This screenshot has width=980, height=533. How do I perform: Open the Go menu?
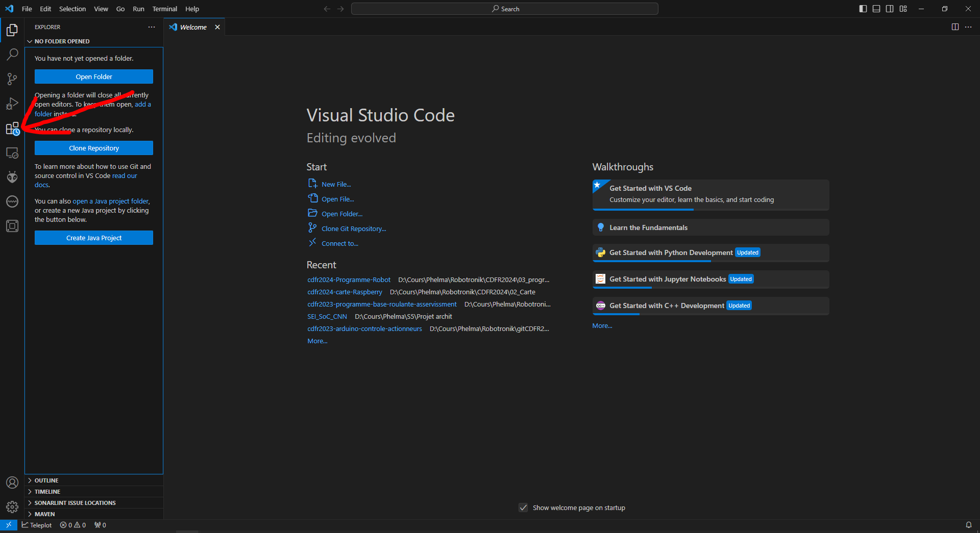click(120, 9)
